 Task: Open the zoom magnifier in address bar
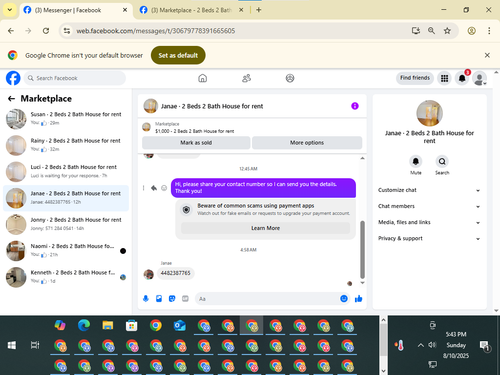click(431, 31)
